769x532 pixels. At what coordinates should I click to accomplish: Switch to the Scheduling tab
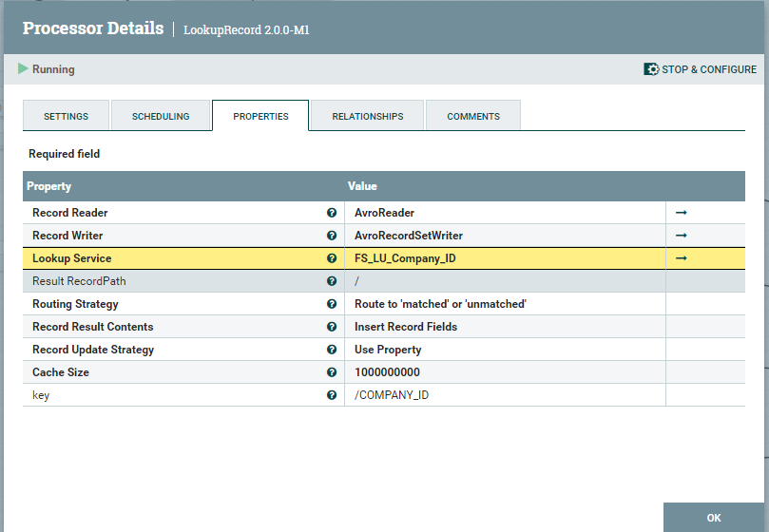click(x=161, y=116)
